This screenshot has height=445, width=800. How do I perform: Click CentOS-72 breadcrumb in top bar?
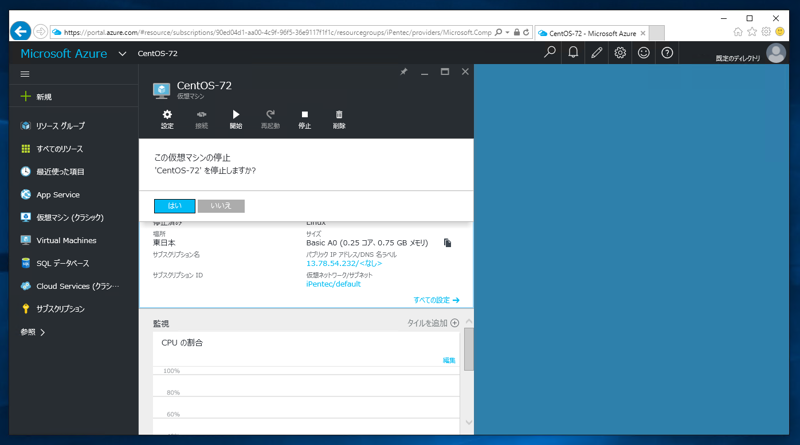click(158, 53)
